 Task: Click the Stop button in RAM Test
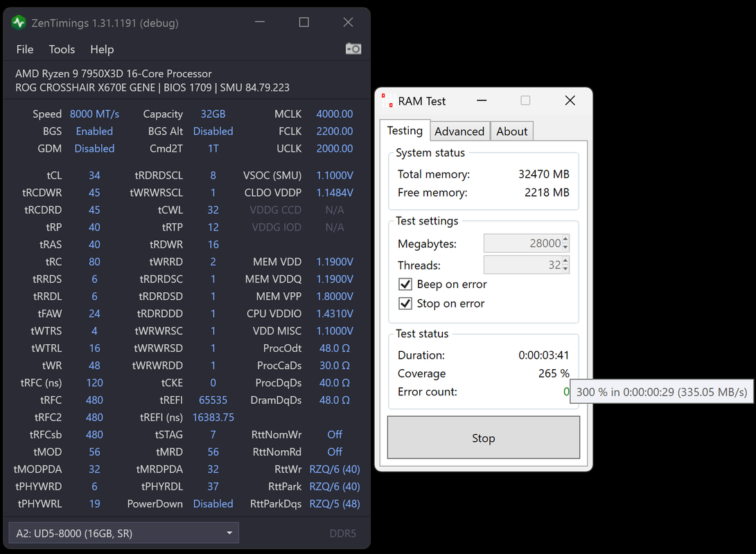483,438
